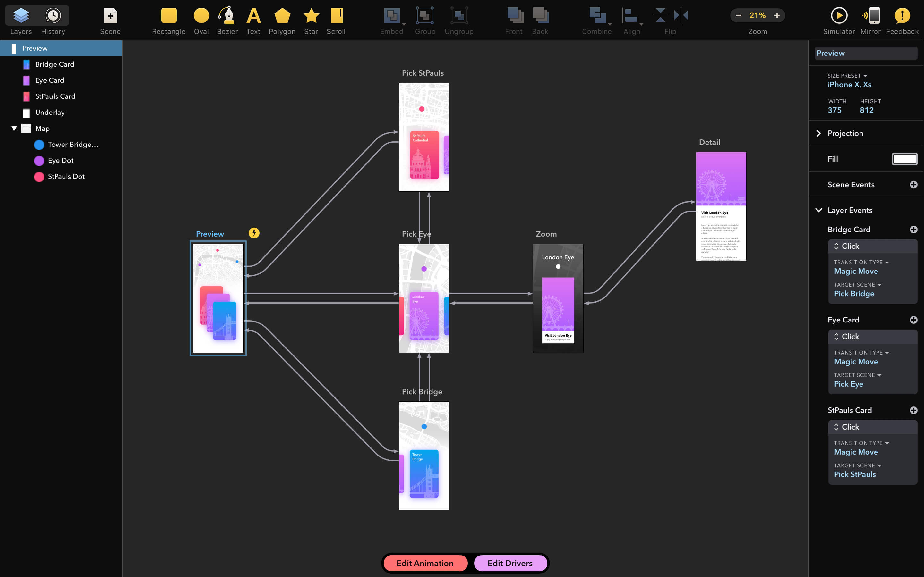Click Edit Animation button

pyautogui.click(x=424, y=563)
